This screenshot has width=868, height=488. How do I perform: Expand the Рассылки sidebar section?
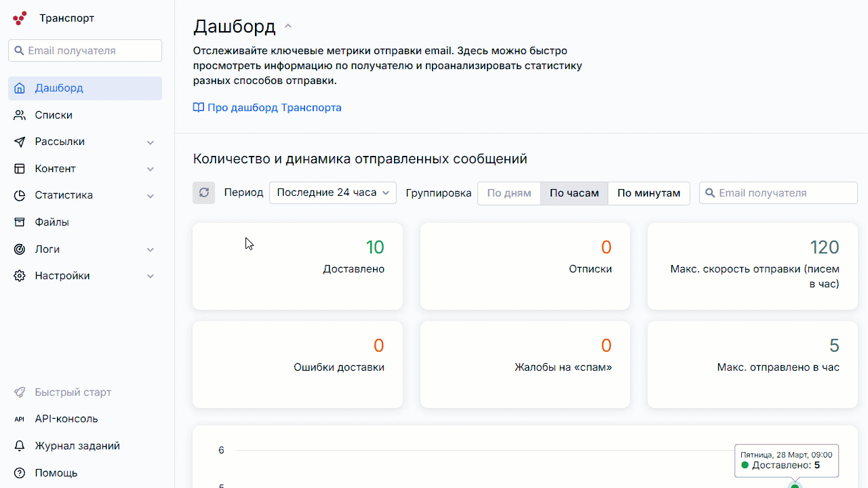[85, 142]
